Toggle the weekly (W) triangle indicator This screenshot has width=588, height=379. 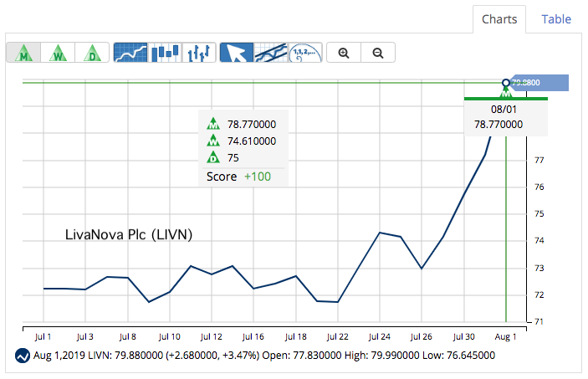coord(58,53)
